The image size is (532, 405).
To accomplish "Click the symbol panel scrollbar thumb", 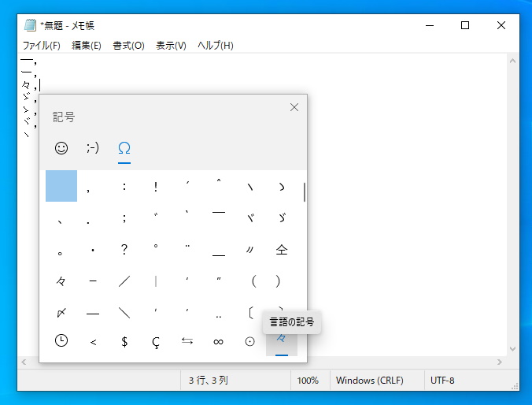I will [305, 192].
